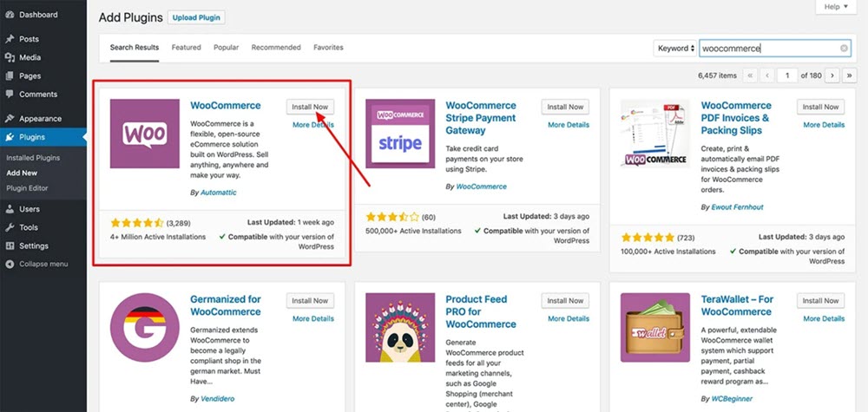
Task: Open Germanized for WooCommerce title link
Action: click(226, 305)
